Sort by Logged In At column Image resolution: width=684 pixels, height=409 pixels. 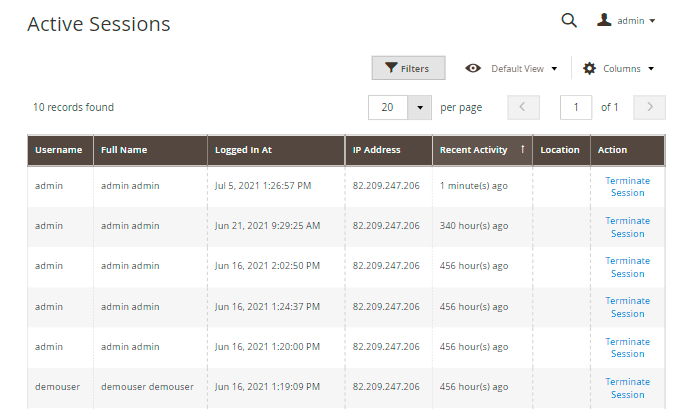click(x=243, y=150)
